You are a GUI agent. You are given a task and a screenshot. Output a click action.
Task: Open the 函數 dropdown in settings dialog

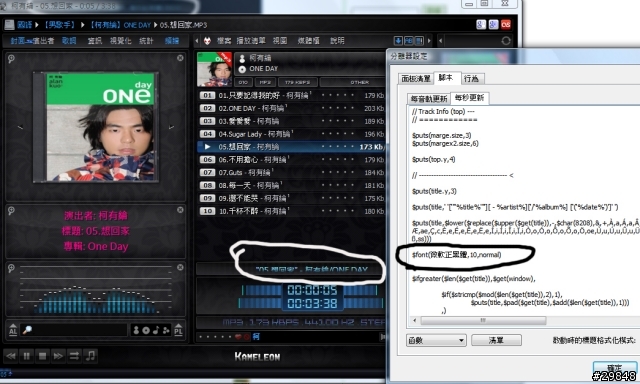pyautogui.click(x=436, y=340)
